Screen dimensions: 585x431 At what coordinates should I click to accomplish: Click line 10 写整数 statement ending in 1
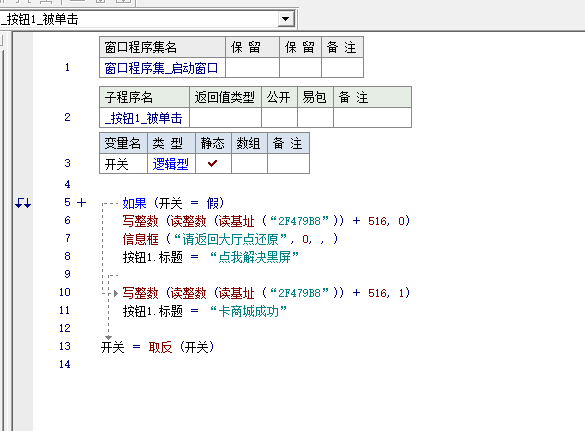point(266,293)
